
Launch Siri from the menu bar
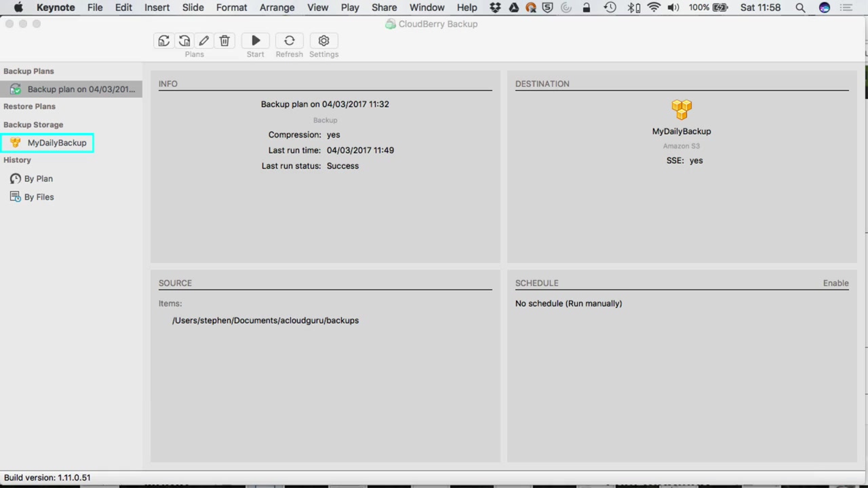tap(824, 7)
